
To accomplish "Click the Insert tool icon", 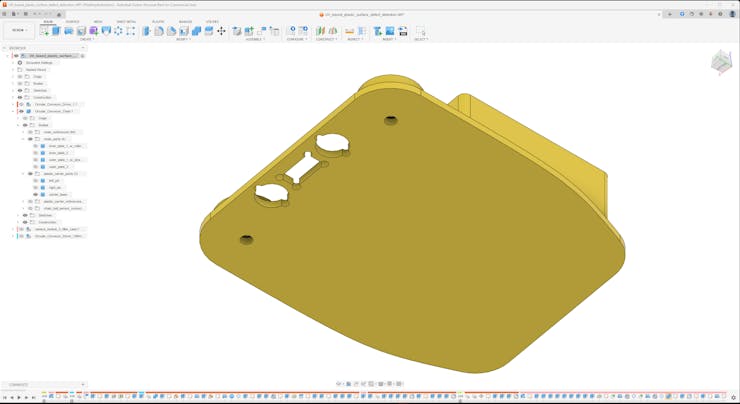I will pyautogui.click(x=377, y=31).
